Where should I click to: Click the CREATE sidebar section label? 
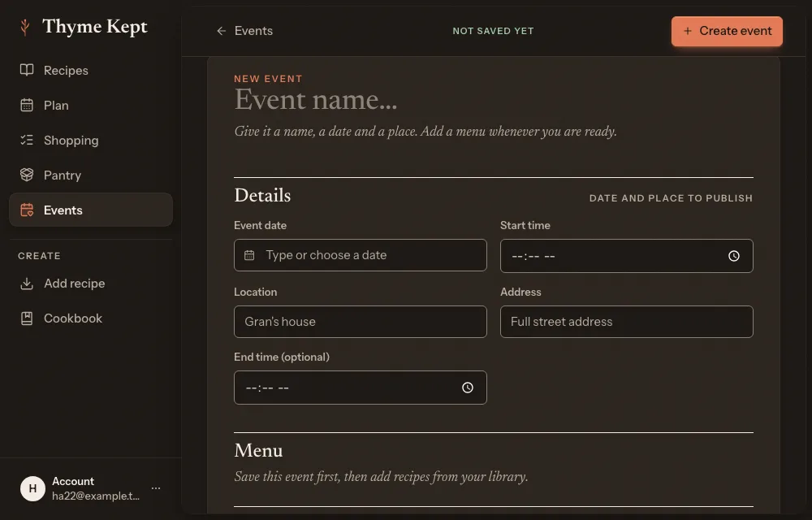click(x=39, y=256)
